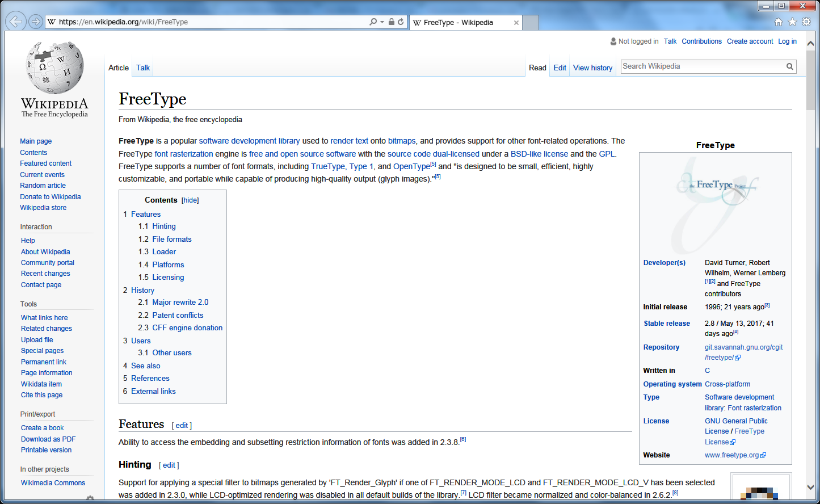Screen dimensions: 820x504
Task: Open the Edit tab
Action: point(560,68)
